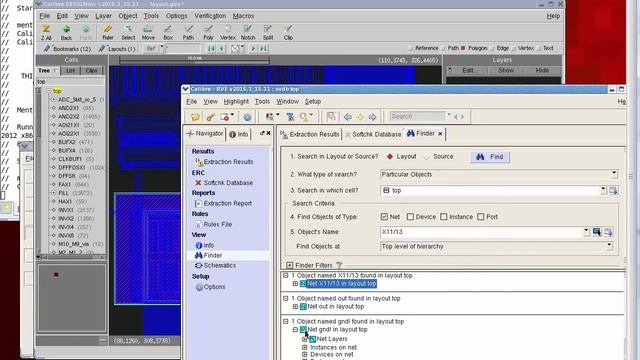Click the binoculars Find button
The image size is (640, 360).
click(x=490, y=157)
